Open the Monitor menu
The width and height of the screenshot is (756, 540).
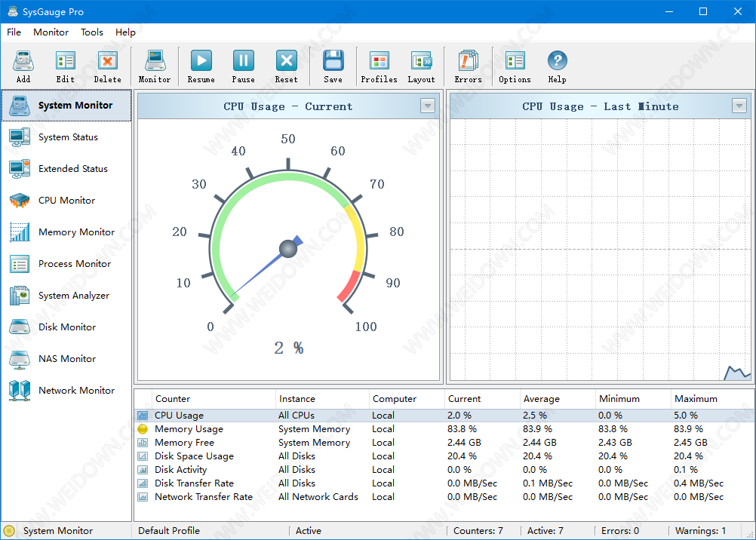point(51,32)
